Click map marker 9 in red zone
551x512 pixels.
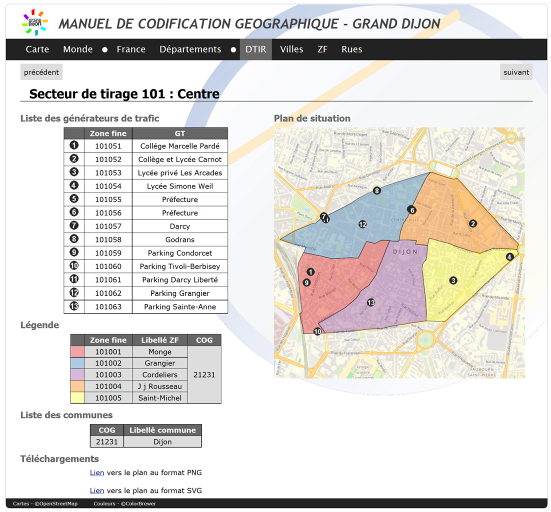click(x=307, y=283)
